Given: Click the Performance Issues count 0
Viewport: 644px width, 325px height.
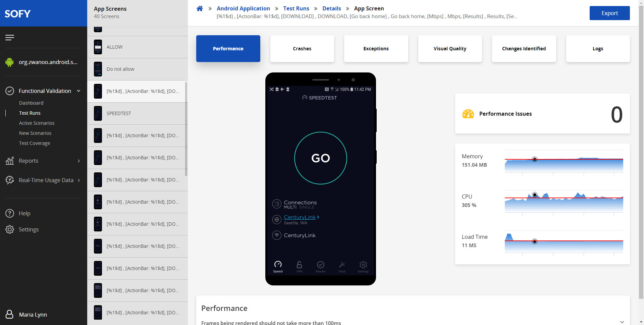Looking at the screenshot, I should (616, 115).
